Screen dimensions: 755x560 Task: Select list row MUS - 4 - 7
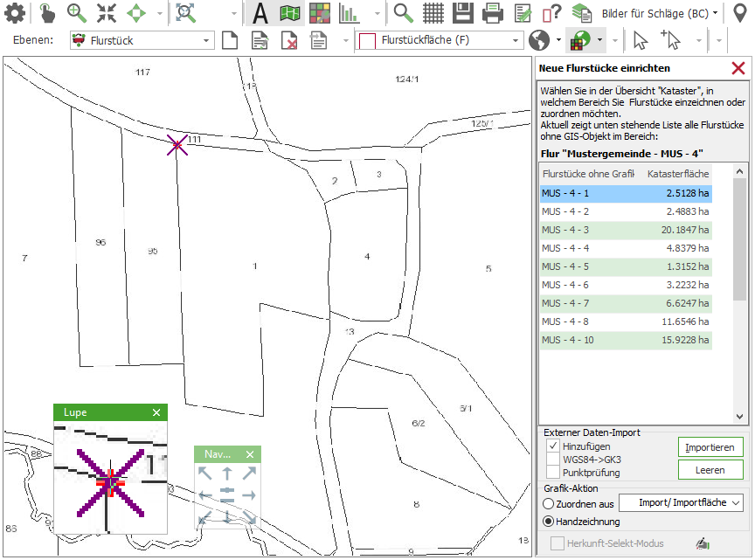coord(625,303)
